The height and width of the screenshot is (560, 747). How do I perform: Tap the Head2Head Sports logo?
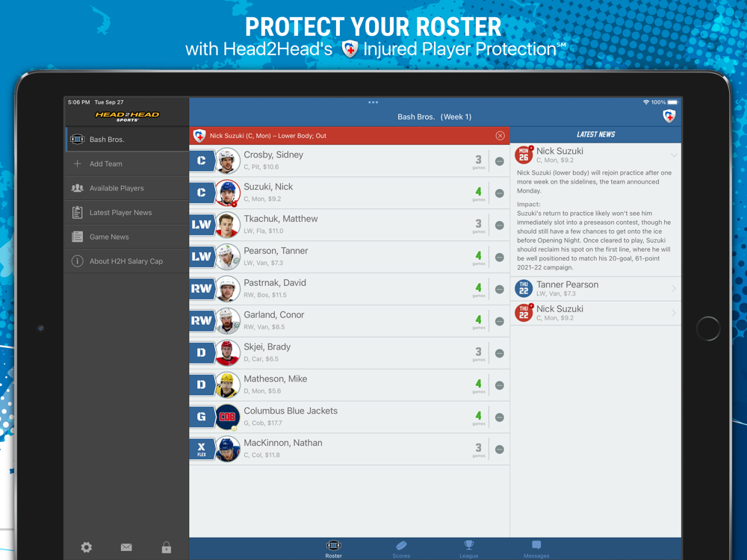pyautogui.click(x=127, y=116)
